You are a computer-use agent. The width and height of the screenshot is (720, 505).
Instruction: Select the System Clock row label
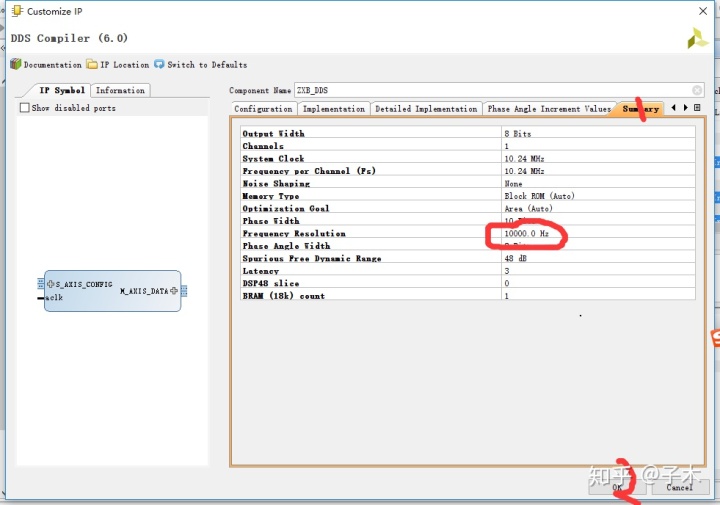[273, 158]
